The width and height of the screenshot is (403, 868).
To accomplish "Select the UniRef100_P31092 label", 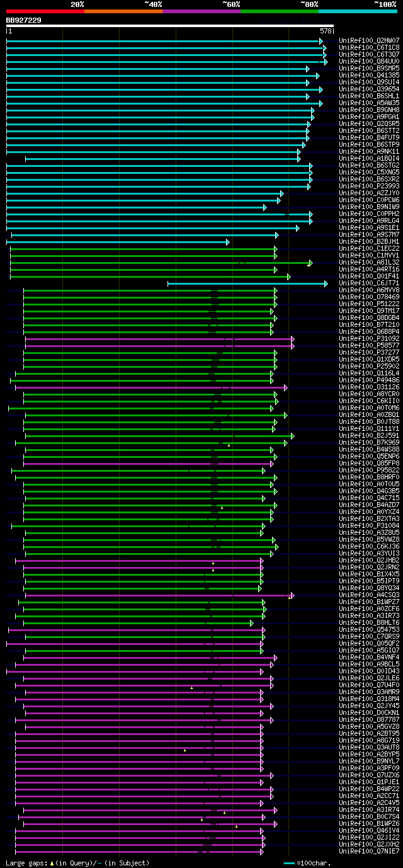I will [369, 338].
